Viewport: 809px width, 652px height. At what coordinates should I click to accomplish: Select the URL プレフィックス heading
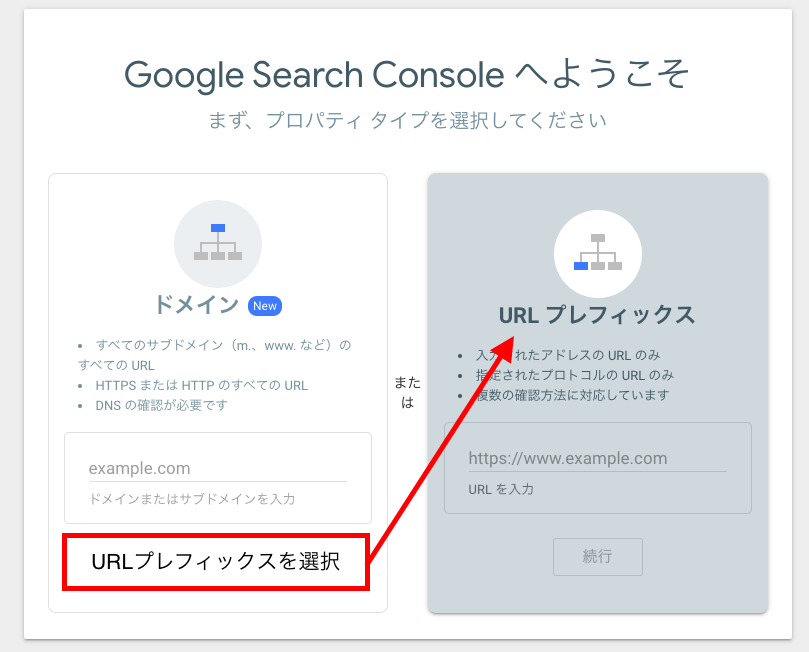[x=597, y=315]
